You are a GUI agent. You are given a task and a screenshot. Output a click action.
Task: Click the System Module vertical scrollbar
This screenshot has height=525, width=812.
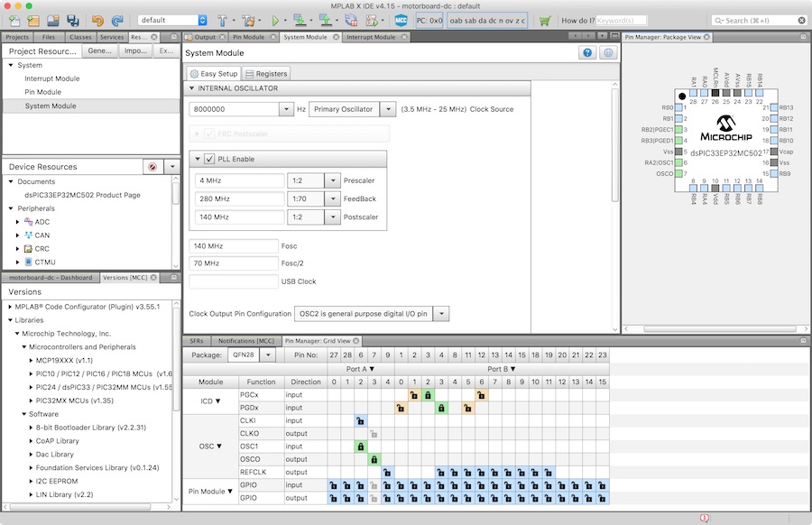(x=615, y=145)
